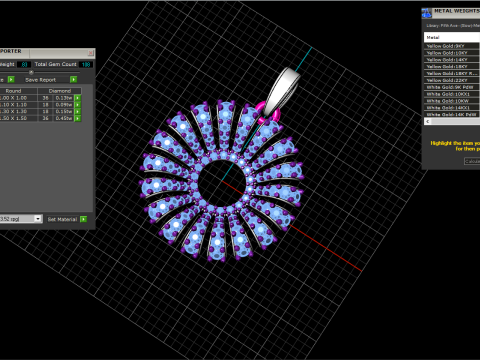Click green arrow beside Save Report
The height and width of the screenshot is (360, 480).
pyautogui.click(x=73, y=79)
